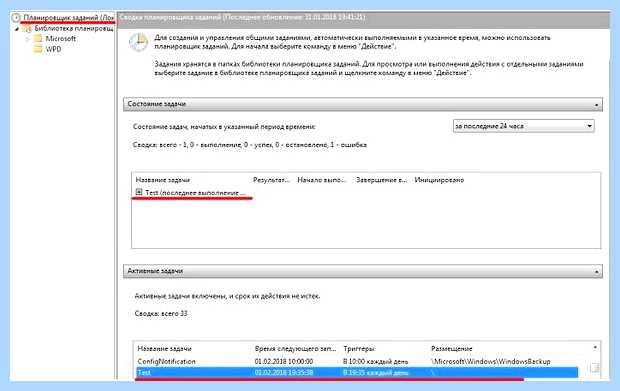Click the Microsoft folder icon
Screen dimensions: 620x391
38,38
